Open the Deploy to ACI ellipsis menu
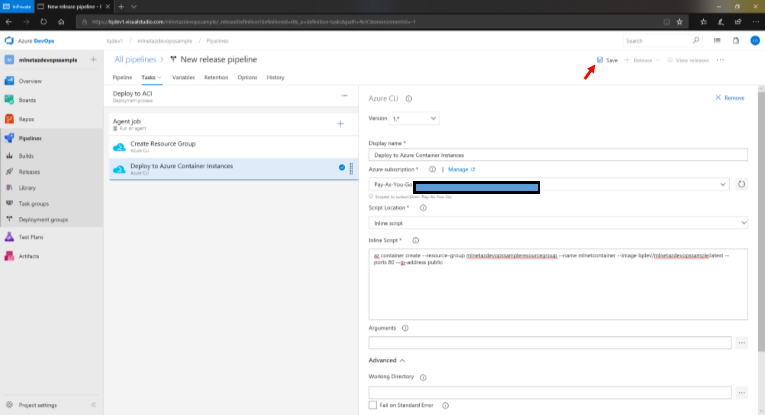 (x=344, y=95)
